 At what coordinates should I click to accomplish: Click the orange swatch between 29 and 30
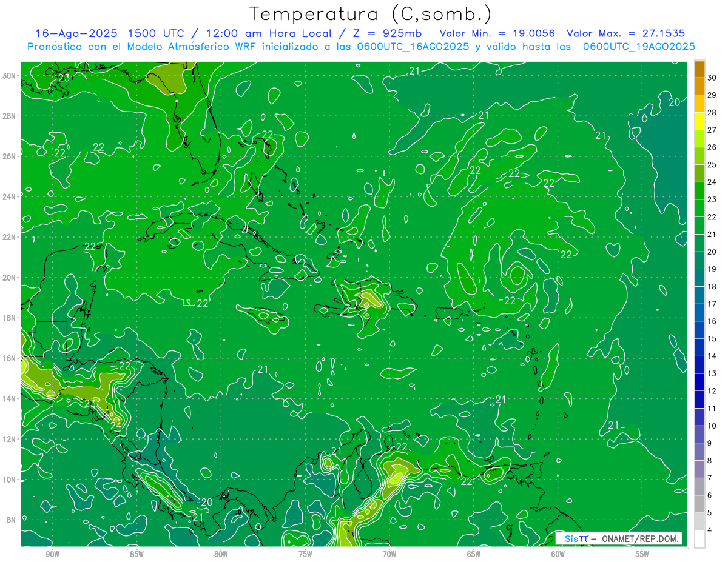pos(699,86)
